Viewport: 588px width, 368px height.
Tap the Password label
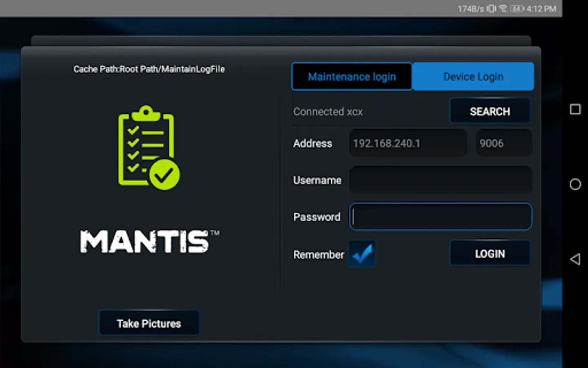(317, 217)
